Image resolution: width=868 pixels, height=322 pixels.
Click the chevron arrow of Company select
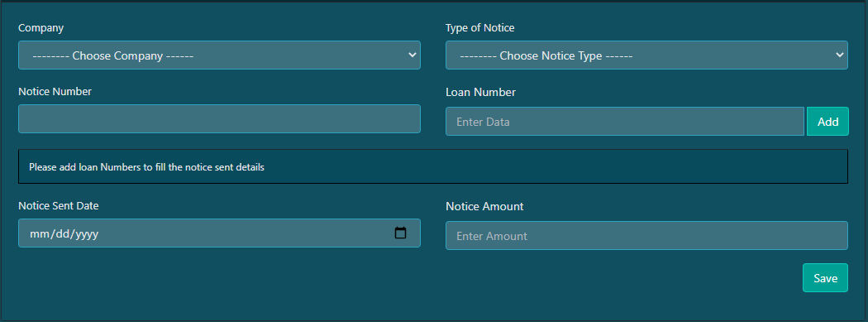pyautogui.click(x=412, y=55)
